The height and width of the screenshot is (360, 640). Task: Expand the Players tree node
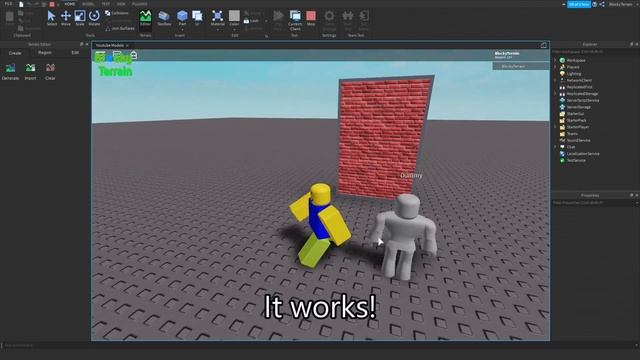[x=555, y=67]
